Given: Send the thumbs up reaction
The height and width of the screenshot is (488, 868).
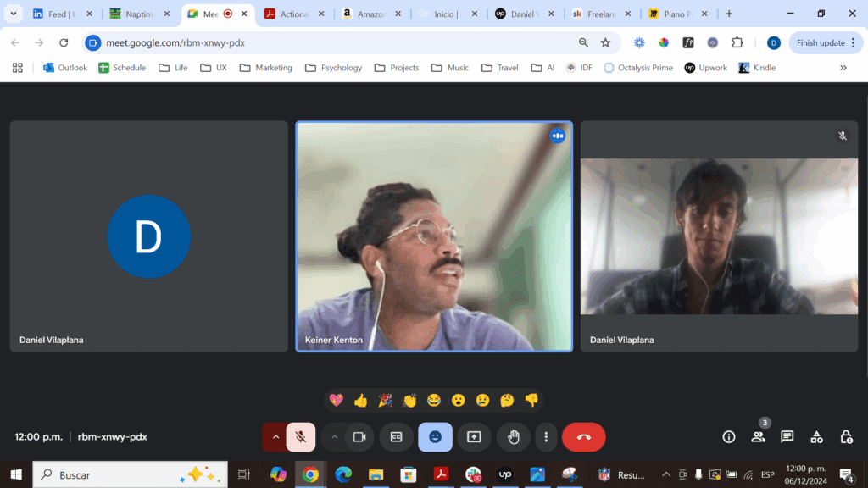Looking at the screenshot, I should coord(360,400).
